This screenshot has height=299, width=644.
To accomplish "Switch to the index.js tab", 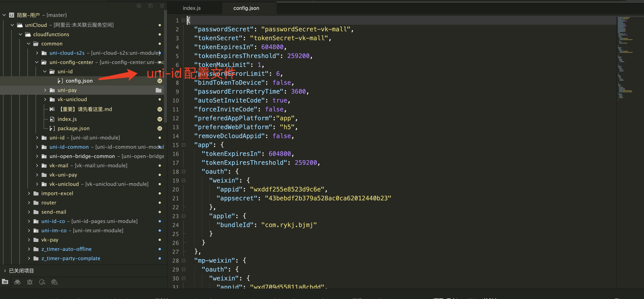I will pyautogui.click(x=191, y=8).
